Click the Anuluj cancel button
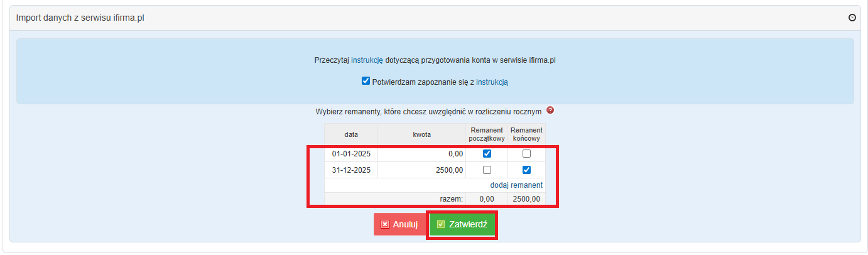Viewport: 868px width, 255px height. click(399, 224)
